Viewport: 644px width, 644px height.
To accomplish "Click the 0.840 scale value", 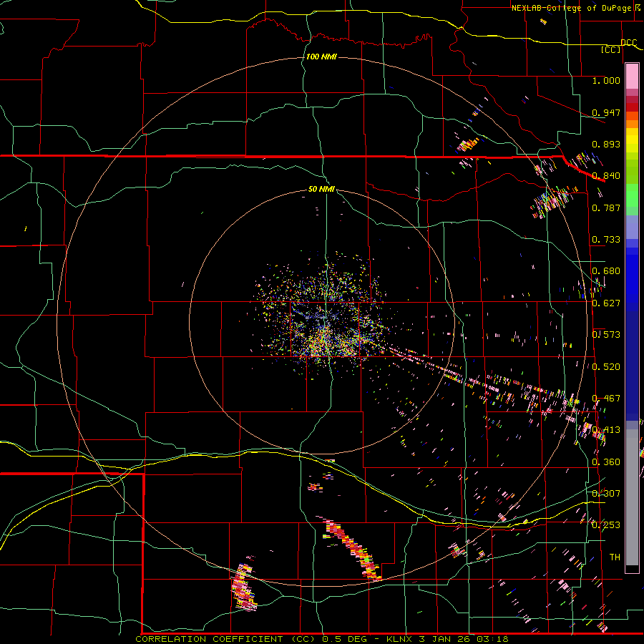I will [606, 176].
